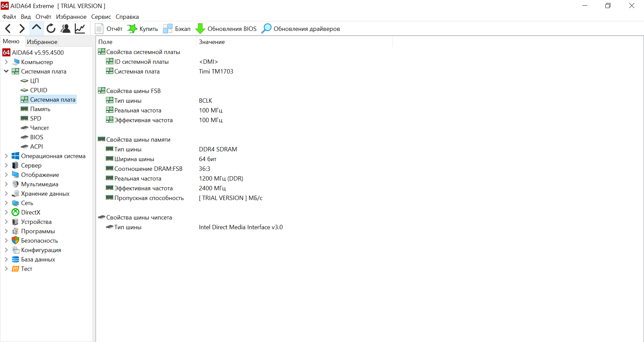This screenshot has width=644, height=342.
Task: Click the Отчёт report toolbar icon
Action: (x=99, y=29)
